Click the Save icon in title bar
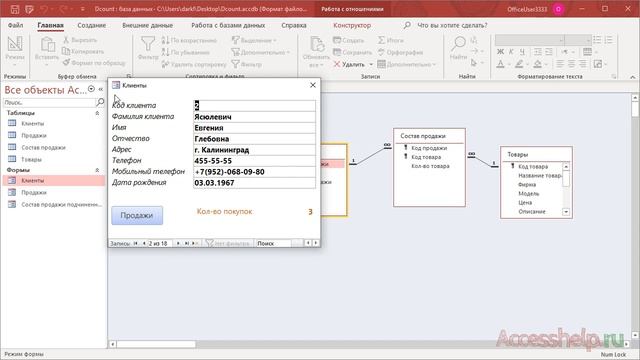640x360 pixels. [15, 9]
